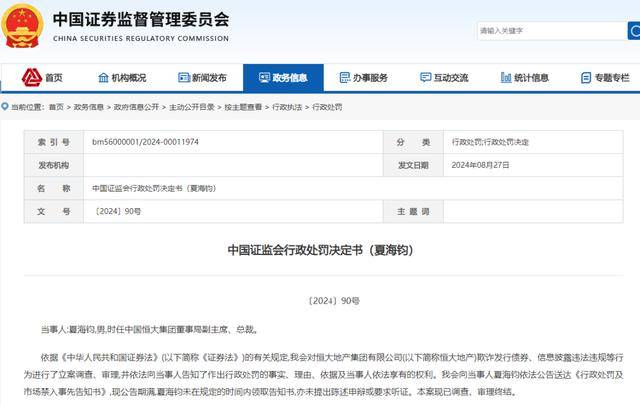Open the 互动交流 navigation tab
This screenshot has width=640, height=405.
(x=444, y=78)
